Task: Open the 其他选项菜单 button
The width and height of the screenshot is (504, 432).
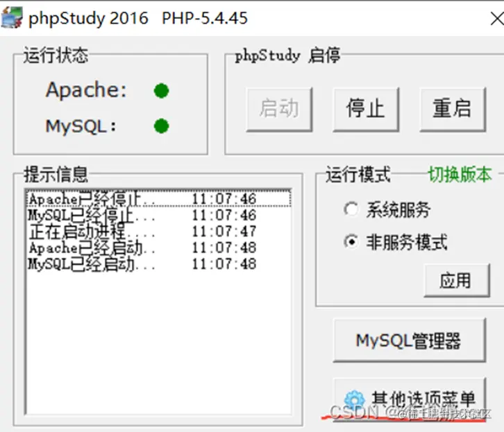Action: (409, 400)
